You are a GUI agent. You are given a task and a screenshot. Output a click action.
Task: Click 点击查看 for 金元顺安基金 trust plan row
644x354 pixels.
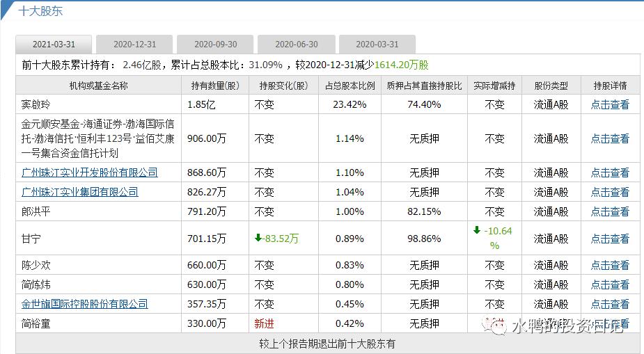[x=610, y=138]
